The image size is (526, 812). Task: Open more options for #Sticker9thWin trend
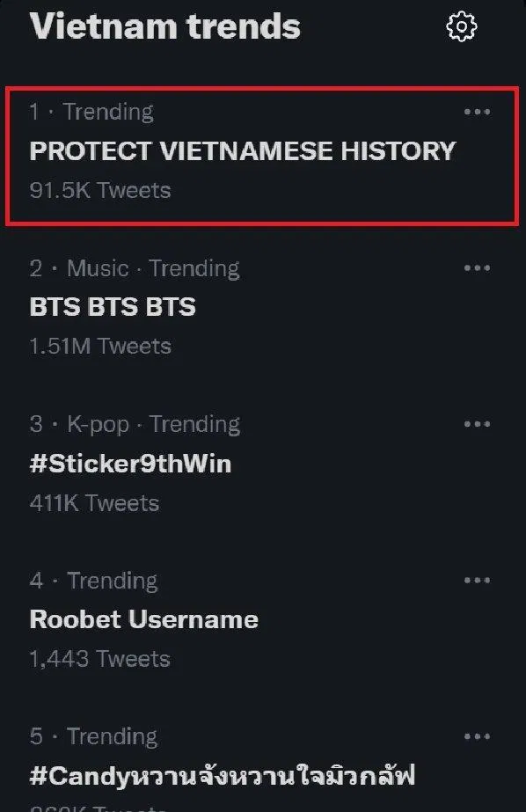[478, 424]
